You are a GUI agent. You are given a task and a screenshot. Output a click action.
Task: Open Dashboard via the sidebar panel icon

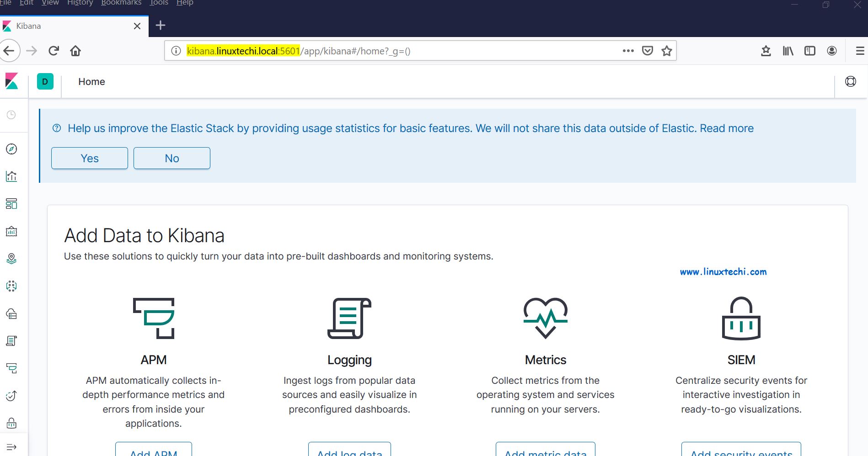[x=11, y=204]
